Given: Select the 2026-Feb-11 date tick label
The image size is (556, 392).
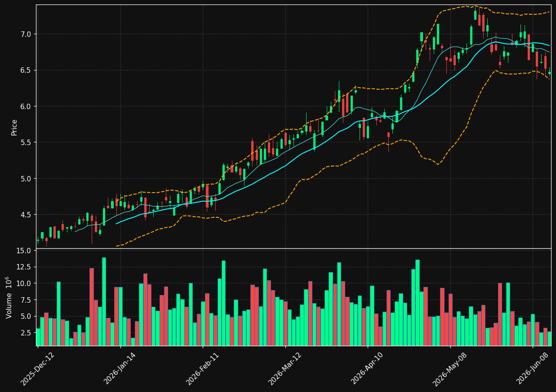Looking at the screenshot, I should click(202, 369).
